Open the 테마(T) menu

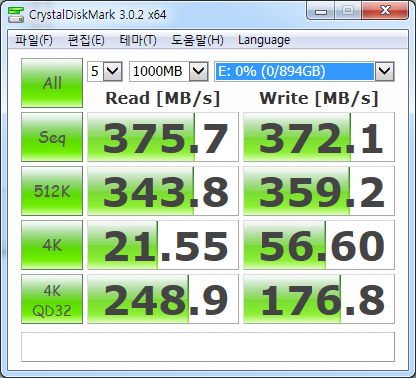(x=138, y=40)
